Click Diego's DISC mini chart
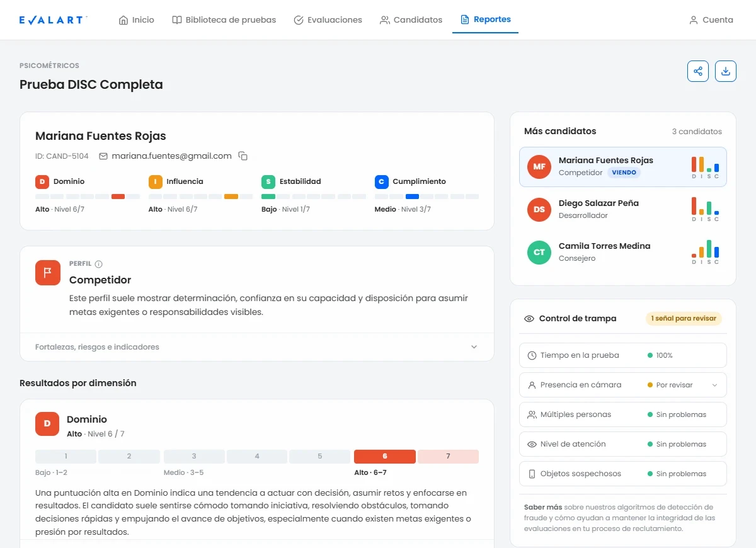The width and height of the screenshot is (756, 548). pos(705,209)
